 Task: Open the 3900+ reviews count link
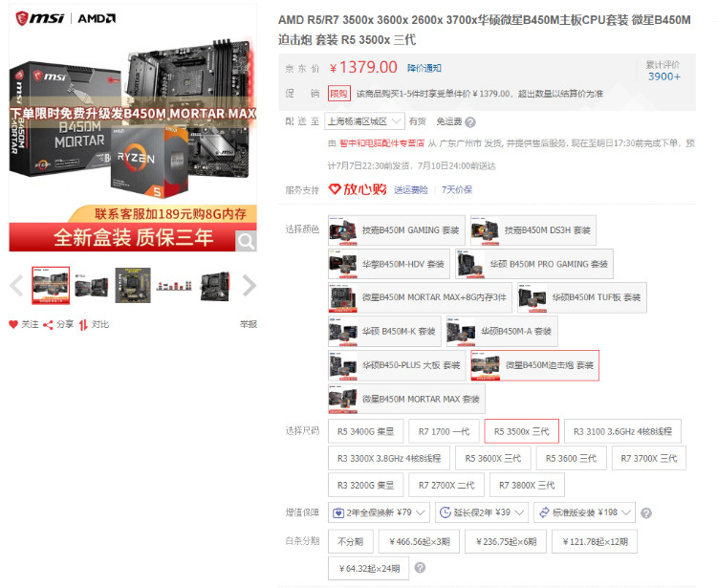664,76
